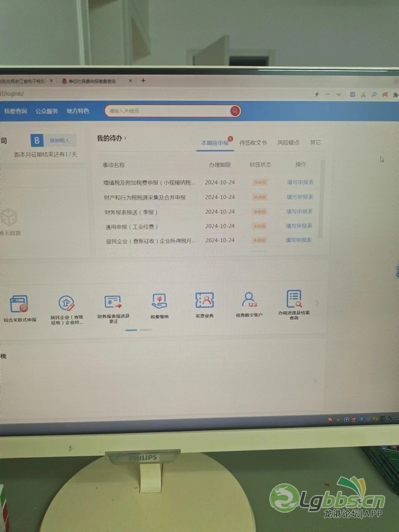Screen dimensions: 399x532
Task: Click 填写申报表 for 增值税及附加税费申报
Action: (300, 182)
